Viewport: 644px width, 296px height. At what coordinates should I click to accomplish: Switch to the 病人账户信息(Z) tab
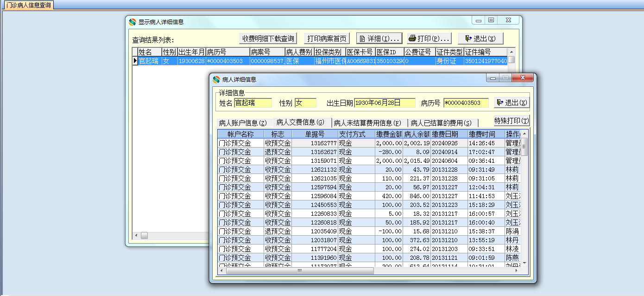pos(243,123)
